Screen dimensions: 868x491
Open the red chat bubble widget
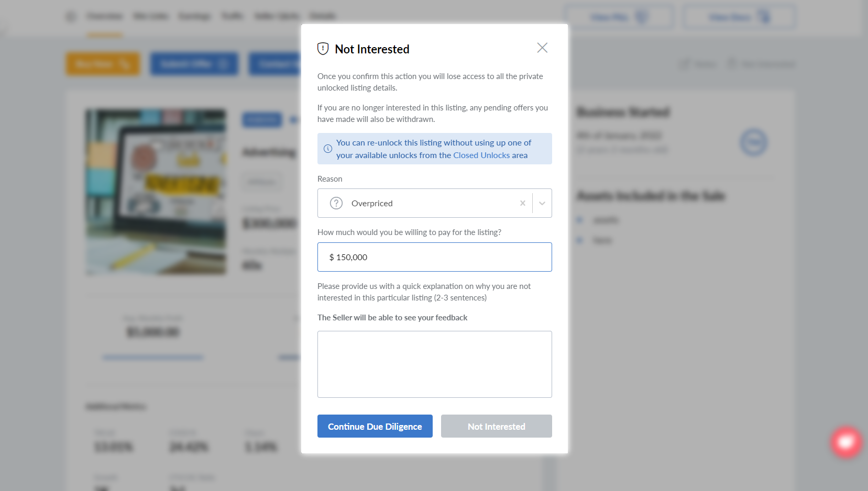846,442
